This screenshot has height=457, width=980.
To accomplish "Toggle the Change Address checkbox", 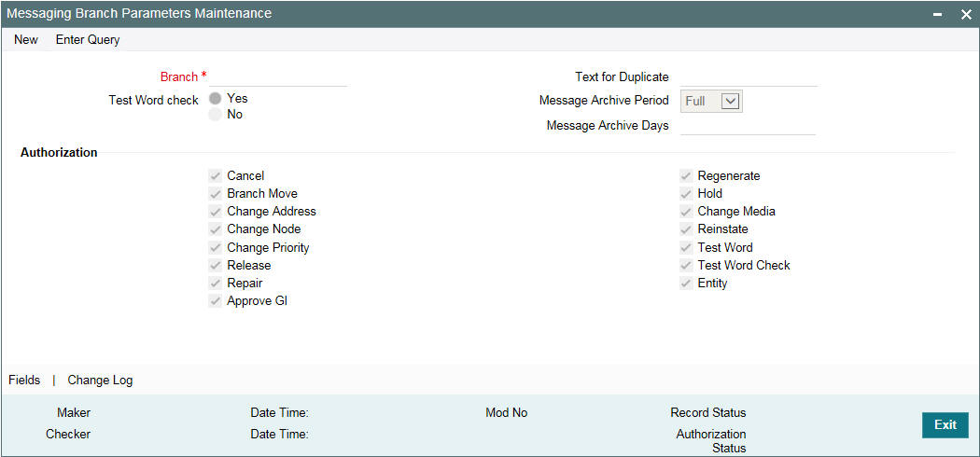I will pos(216,212).
